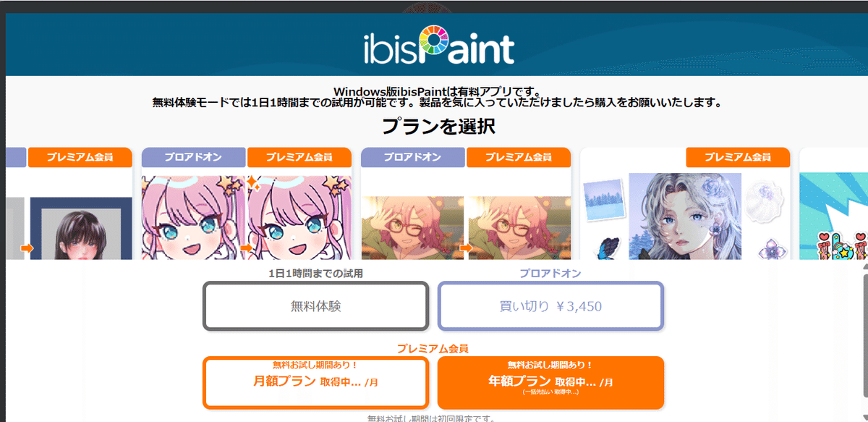Select プロアドオン tab above glasses girl

[x=412, y=157]
